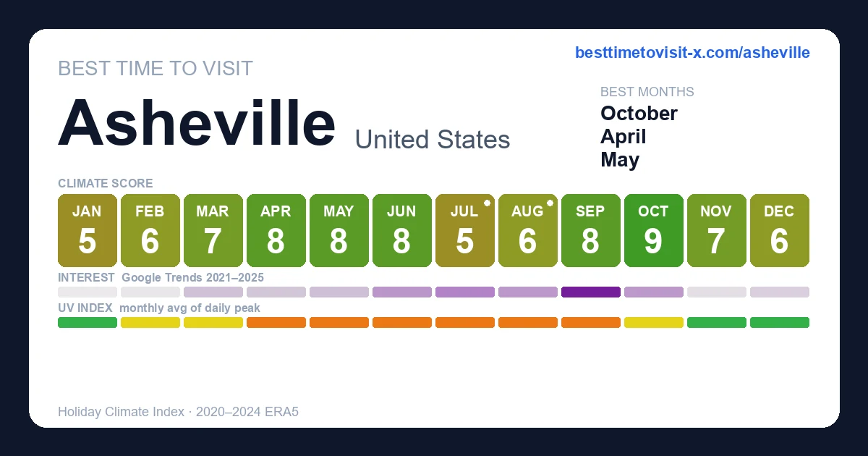
Task: Click the white dot on JUL tile
Action: (x=487, y=203)
